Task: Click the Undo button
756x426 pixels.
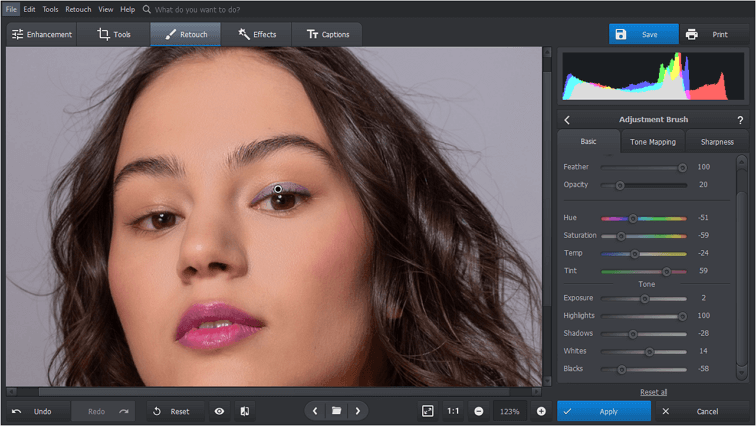Action: coord(37,411)
